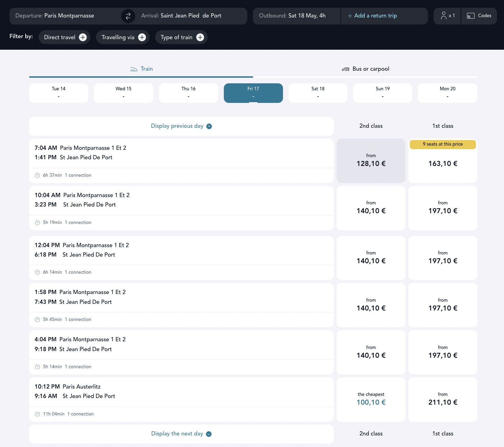The height and width of the screenshot is (447, 504).
Task: Switch to the Train tab
Action: pyautogui.click(x=141, y=69)
